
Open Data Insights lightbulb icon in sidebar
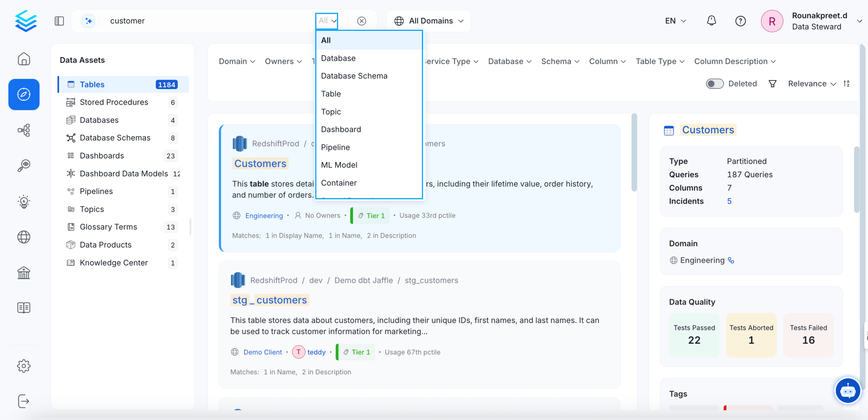pos(24,201)
